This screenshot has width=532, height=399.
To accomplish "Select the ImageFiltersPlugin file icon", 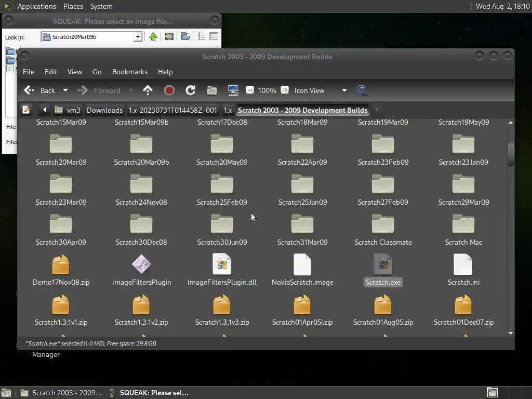I will pos(141,264).
